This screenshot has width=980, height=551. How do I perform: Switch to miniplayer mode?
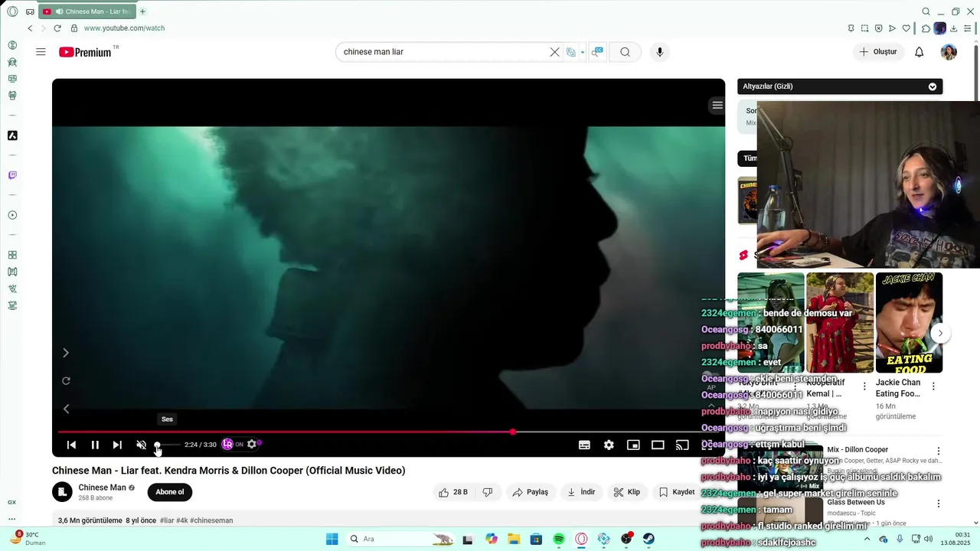[x=633, y=445]
